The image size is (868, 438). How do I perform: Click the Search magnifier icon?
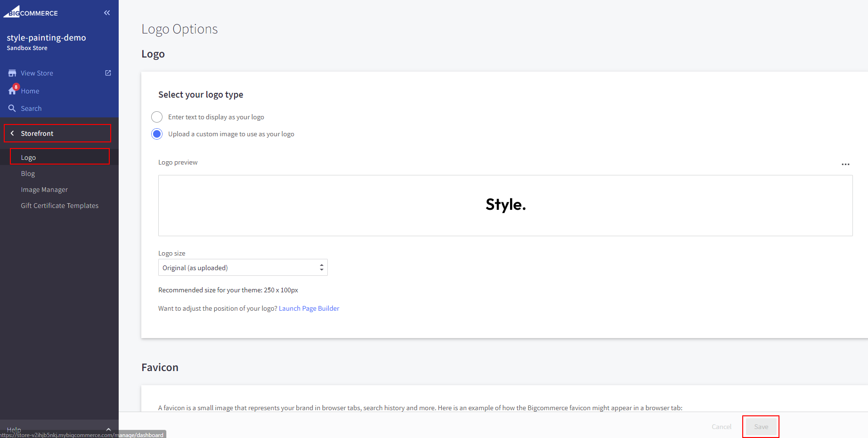point(12,108)
